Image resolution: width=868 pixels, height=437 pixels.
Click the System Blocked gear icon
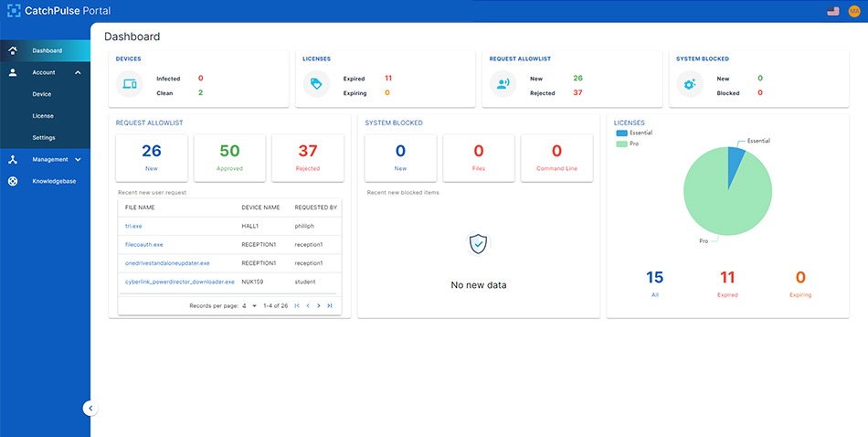tap(690, 85)
